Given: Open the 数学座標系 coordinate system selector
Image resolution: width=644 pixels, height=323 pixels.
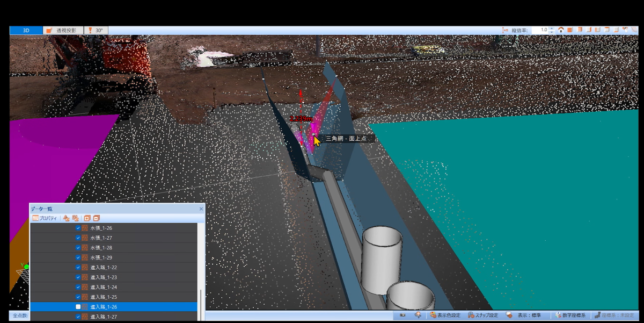Looking at the screenshot, I should 570,315.
